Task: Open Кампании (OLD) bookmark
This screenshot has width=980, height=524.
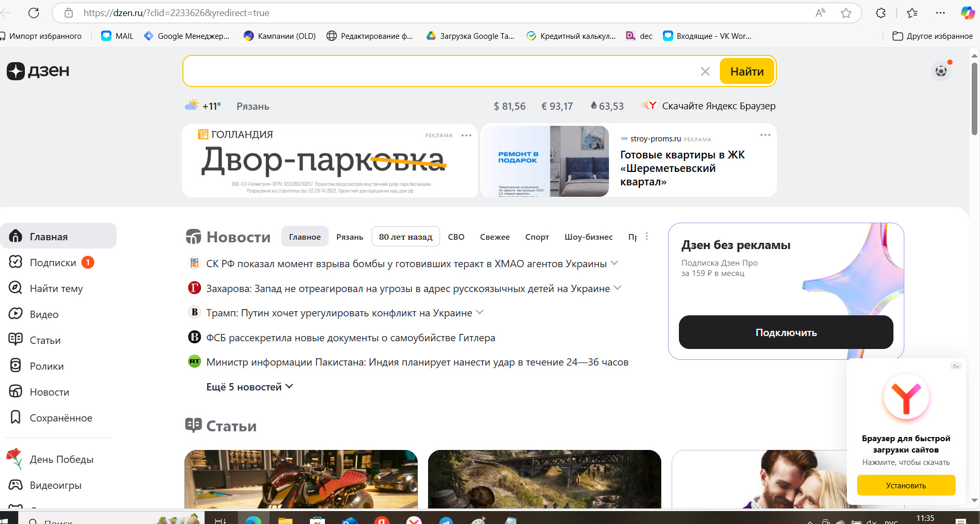Action: click(280, 36)
